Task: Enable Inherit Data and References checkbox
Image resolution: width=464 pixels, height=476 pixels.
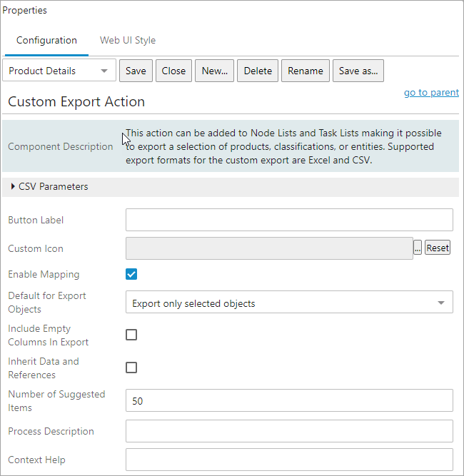Action: [x=131, y=368]
